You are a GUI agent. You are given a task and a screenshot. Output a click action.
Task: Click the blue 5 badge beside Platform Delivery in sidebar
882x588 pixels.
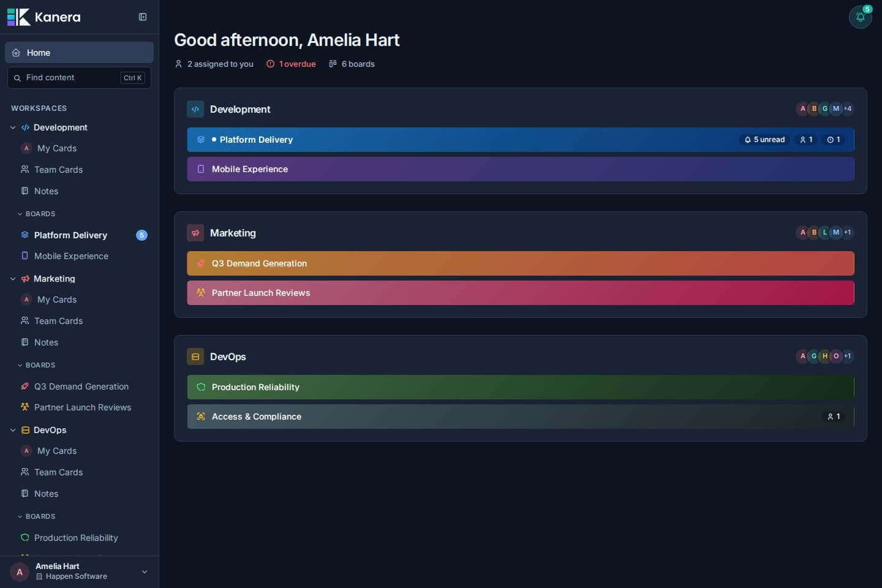point(141,235)
